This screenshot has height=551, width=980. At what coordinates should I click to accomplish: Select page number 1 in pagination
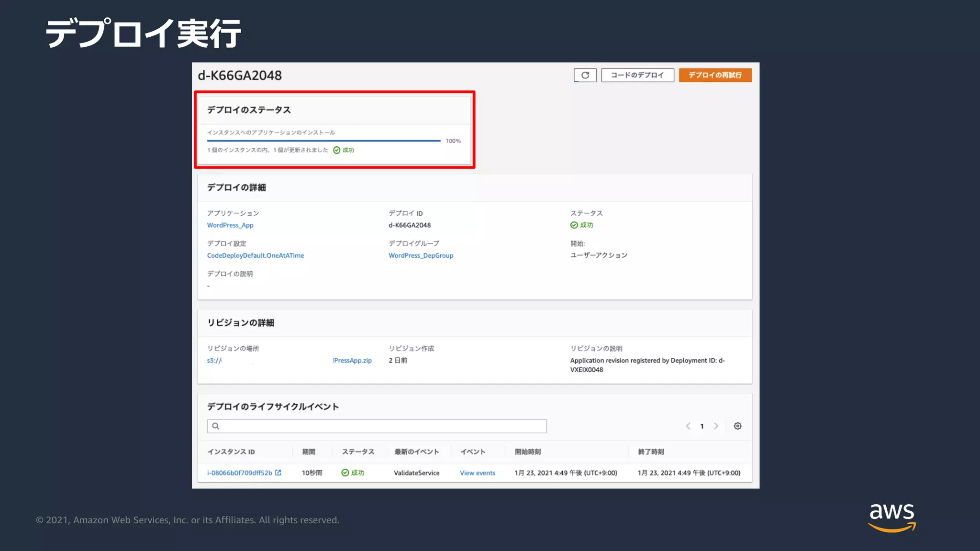[702, 426]
